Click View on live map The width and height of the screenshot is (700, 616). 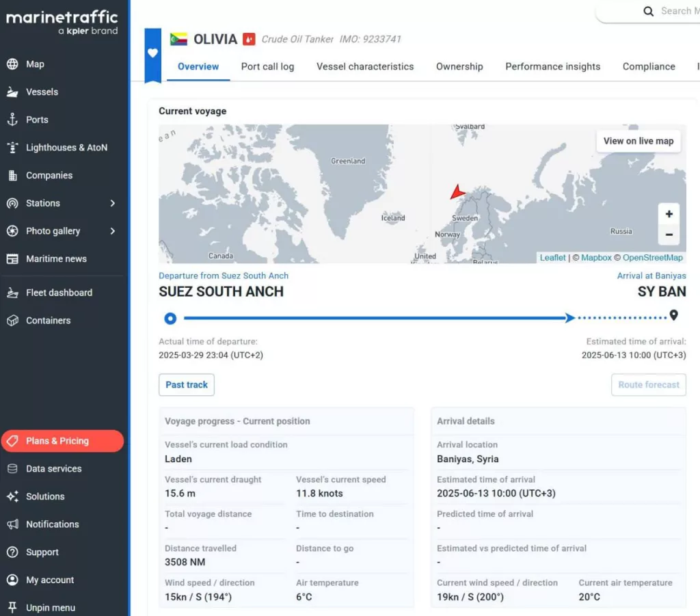(x=638, y=141)
